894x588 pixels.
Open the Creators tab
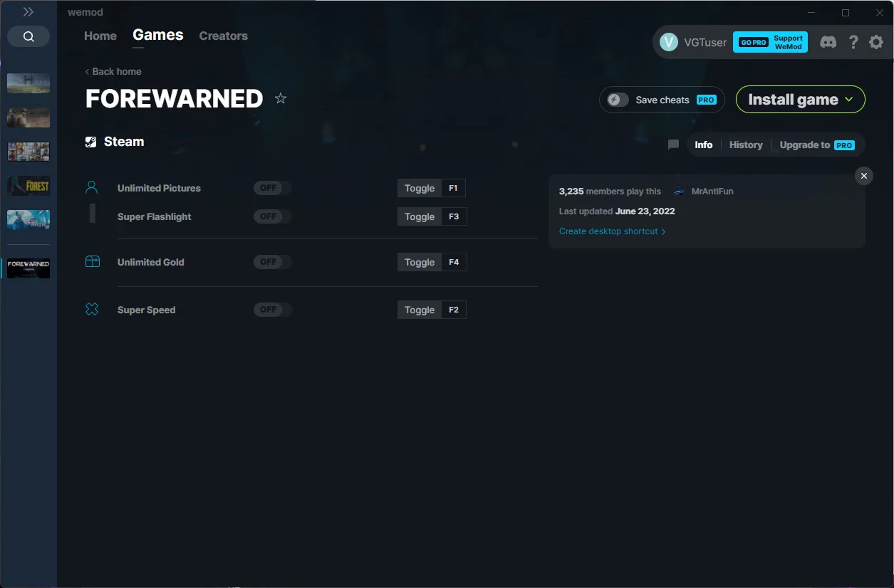tap(224, 36)
